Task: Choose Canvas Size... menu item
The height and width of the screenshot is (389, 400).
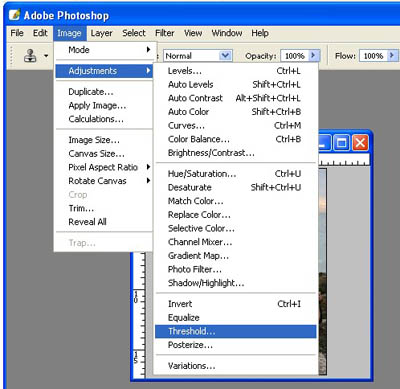Action: click(104, 154)
